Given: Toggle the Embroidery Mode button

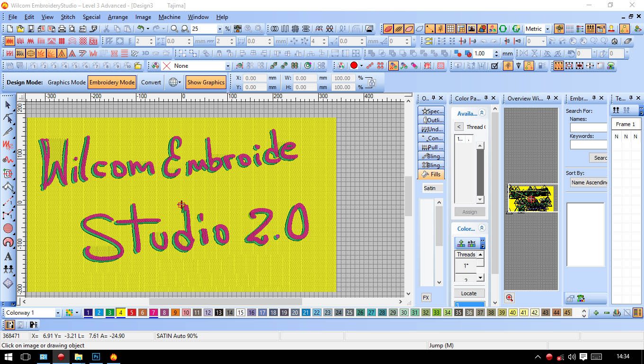Looking at the screenshot, I should point(112,82).
